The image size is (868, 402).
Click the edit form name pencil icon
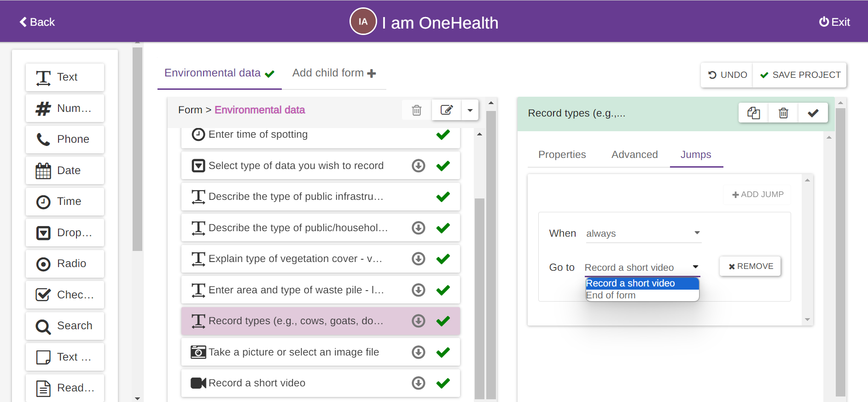pyautogui.click(x=446, y=110)
